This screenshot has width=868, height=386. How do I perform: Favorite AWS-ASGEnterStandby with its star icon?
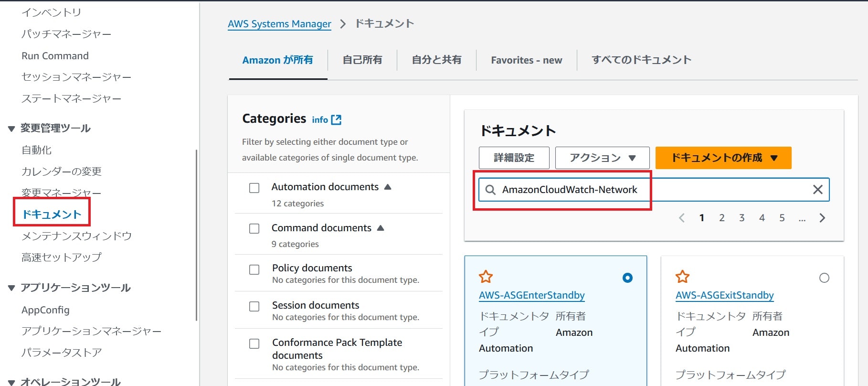pos(486,277)
